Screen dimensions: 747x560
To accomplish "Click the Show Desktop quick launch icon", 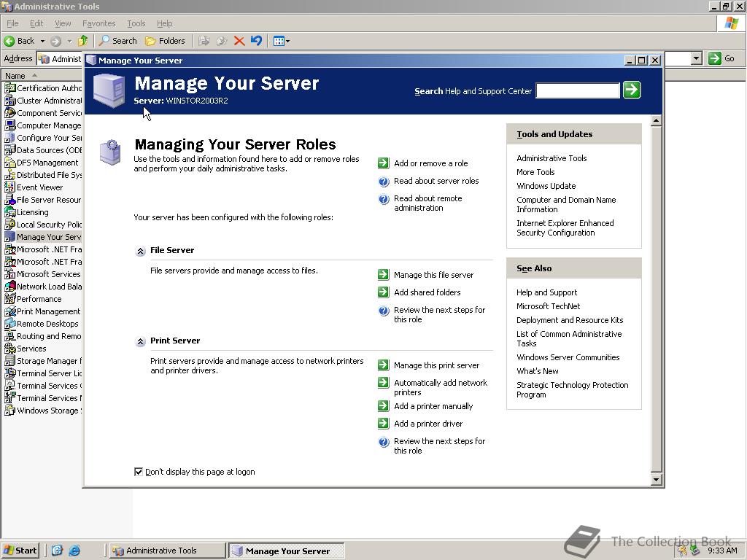I will click(57, 551).
